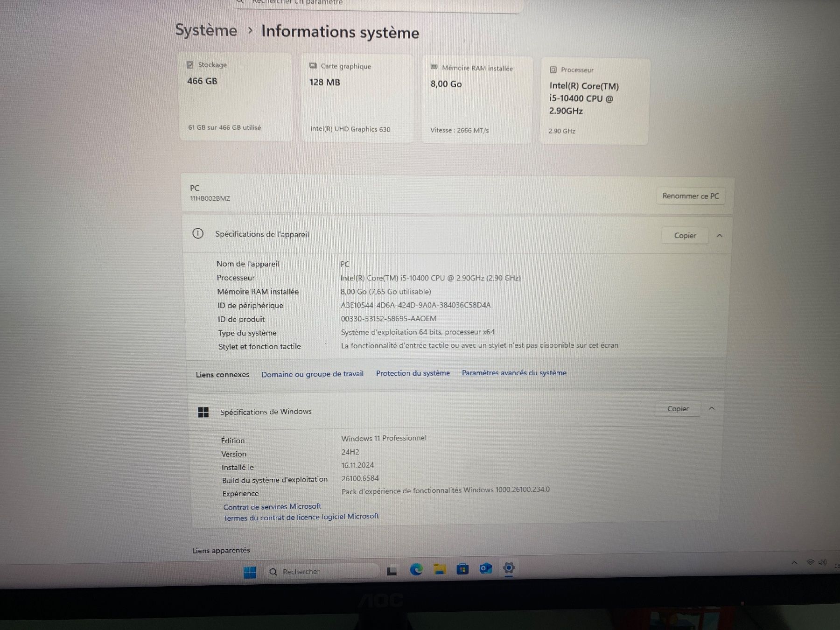Open File Explorer from the taskbar
Image resolution: width=840 pixels, height=630 pixels.
click(439, 569)
